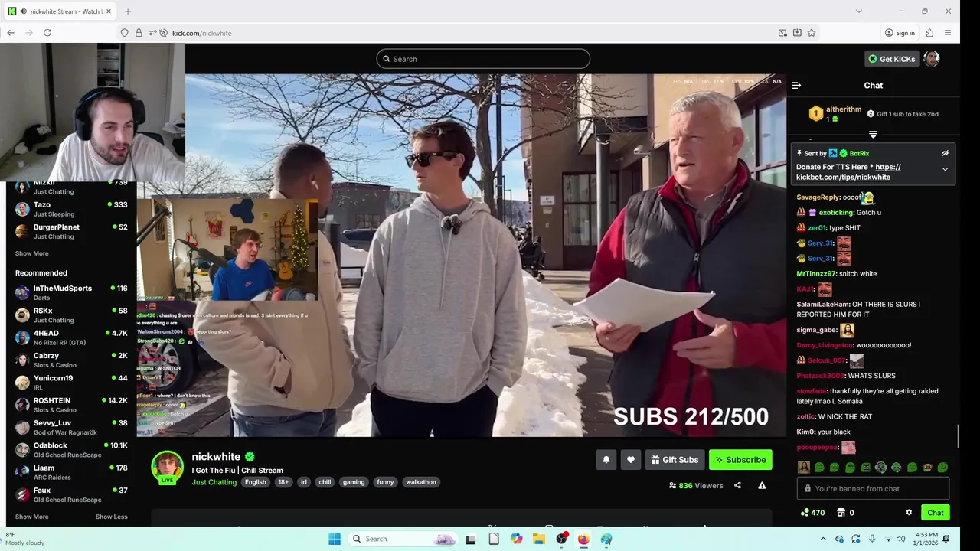The image size is (980, 551).
Task: Collapse recommended channels with Show Less
Action: click(112, 517)
